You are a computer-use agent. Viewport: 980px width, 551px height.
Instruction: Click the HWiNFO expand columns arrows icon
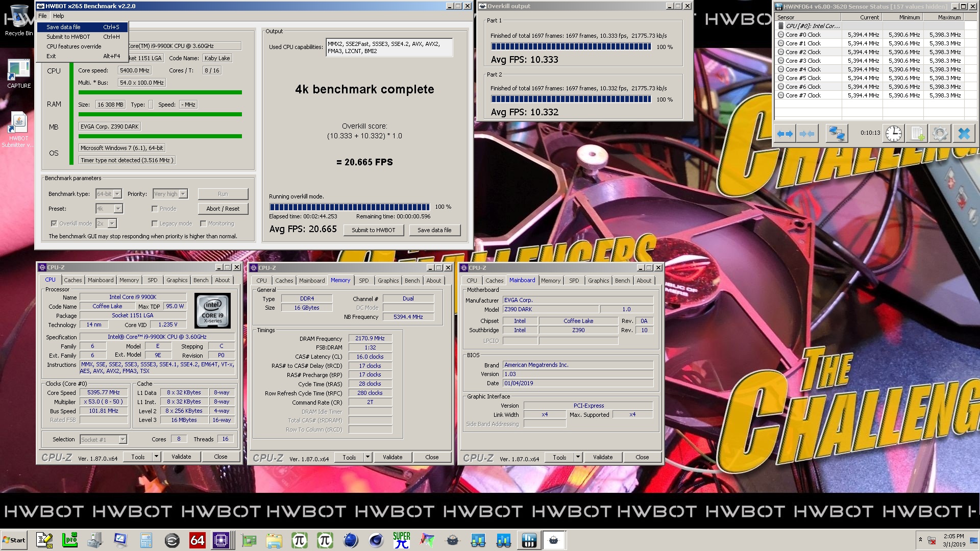785,134
